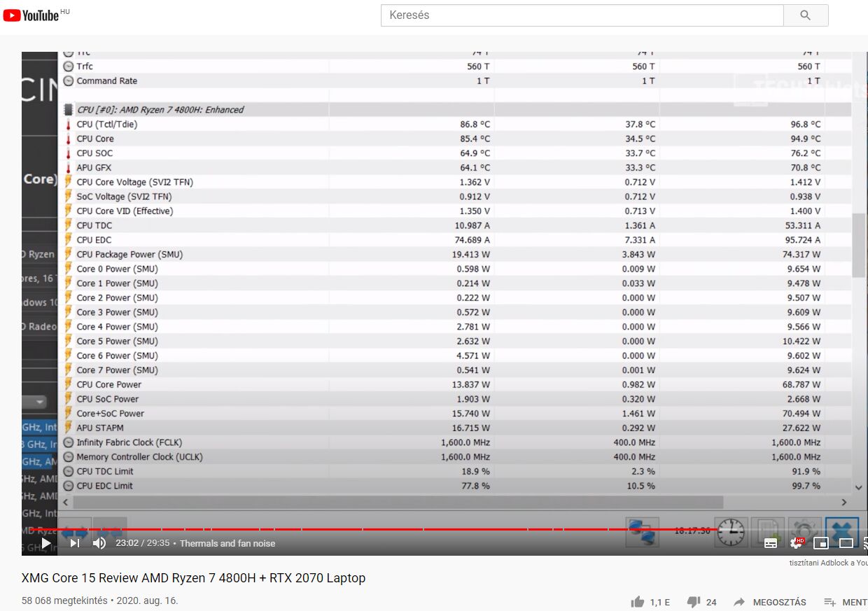Click the 99.7 % EDC limit value
This screenshot has width=868, height=611.
click(x=806, y=486)
